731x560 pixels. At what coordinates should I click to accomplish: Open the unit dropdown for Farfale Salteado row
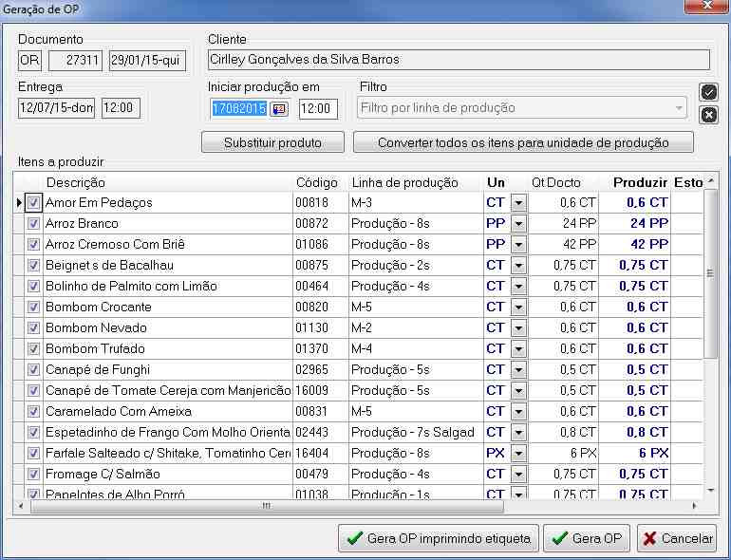518,454
